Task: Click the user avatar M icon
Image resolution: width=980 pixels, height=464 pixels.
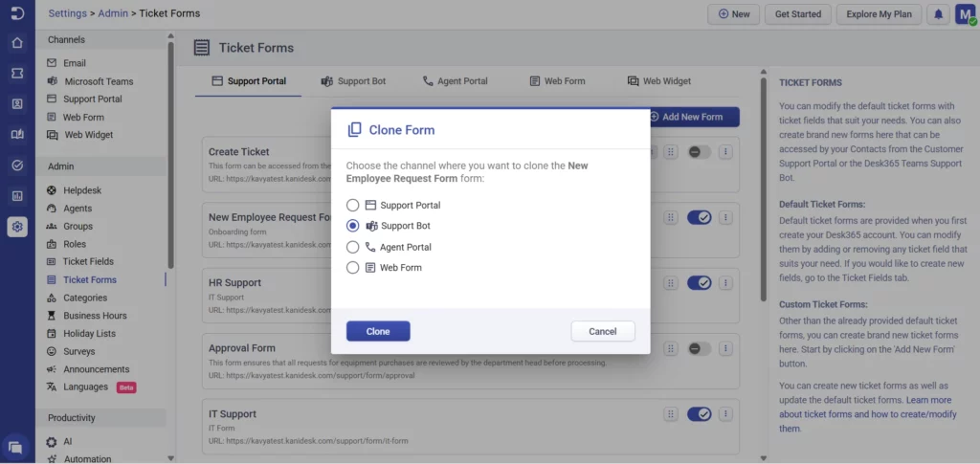Action: pos(965,14)
